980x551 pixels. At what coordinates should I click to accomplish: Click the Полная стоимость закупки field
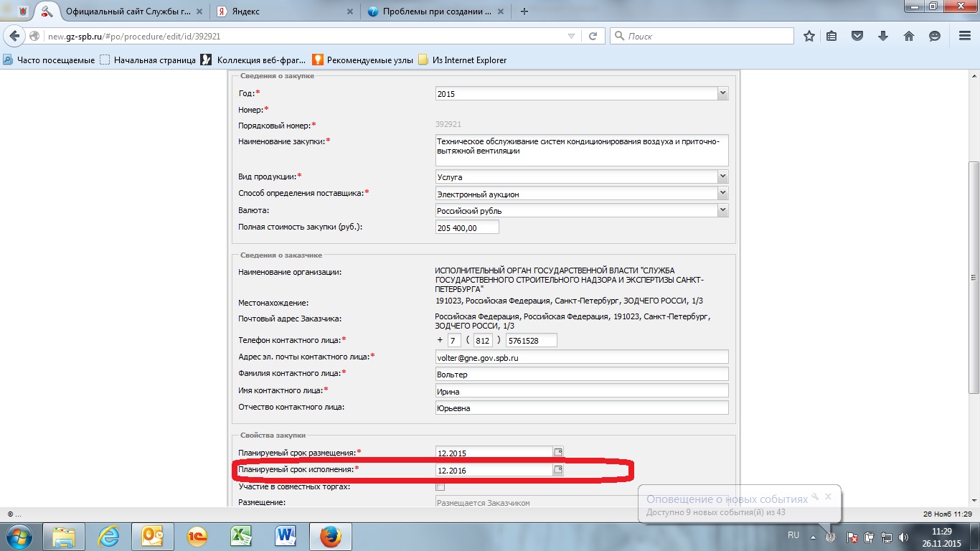467,227
